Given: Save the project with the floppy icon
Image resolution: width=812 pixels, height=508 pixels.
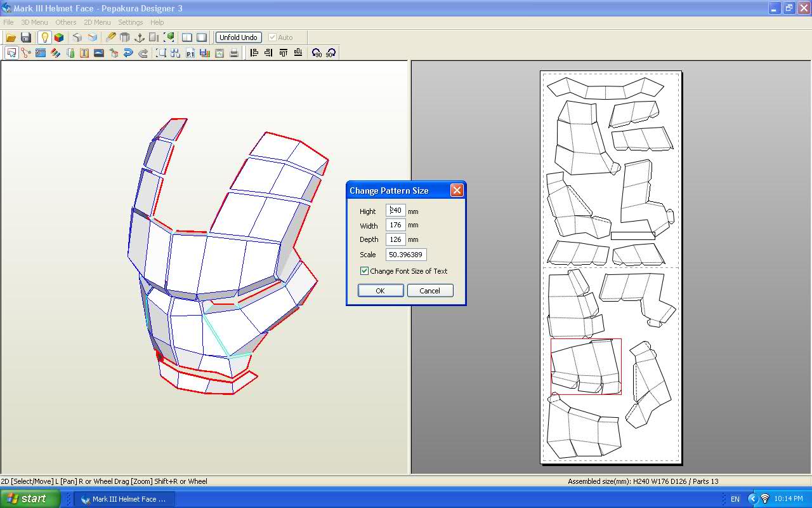Looking at the screenshot, I should 26,37.
